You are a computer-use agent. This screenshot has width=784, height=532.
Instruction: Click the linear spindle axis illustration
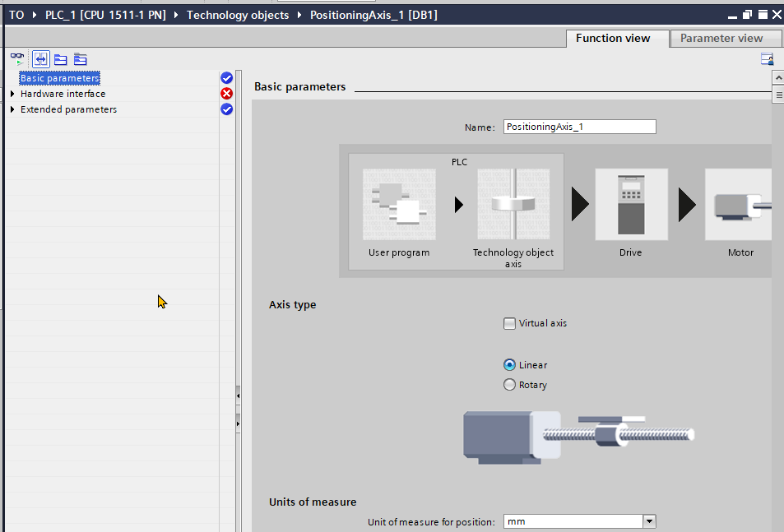tap(578, 437)
